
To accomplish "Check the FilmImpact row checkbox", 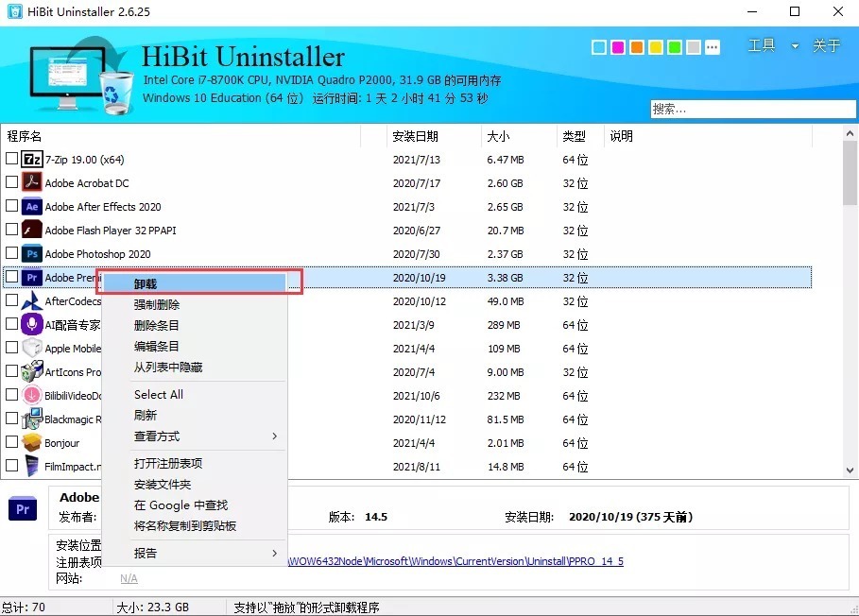I will point(11,465).
